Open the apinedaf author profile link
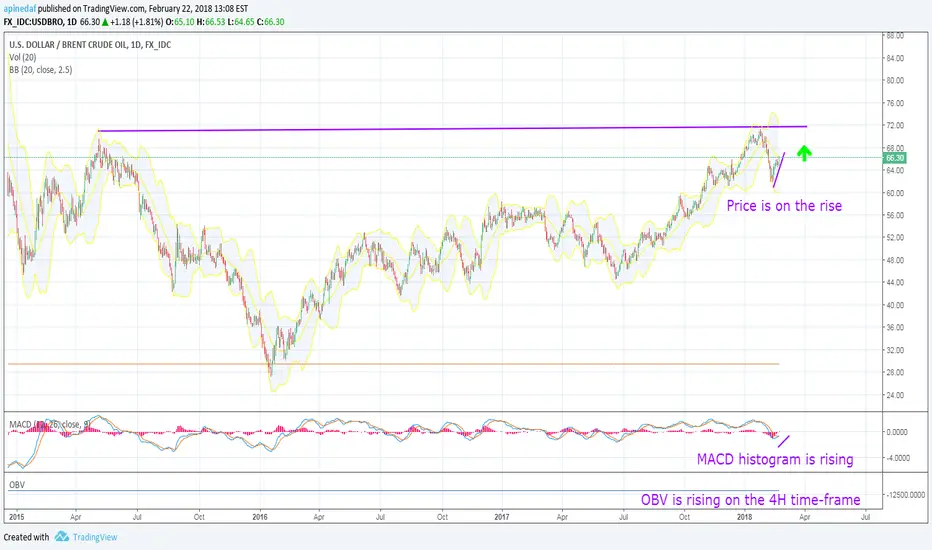932x550 pixels. (x=20, y=9)
